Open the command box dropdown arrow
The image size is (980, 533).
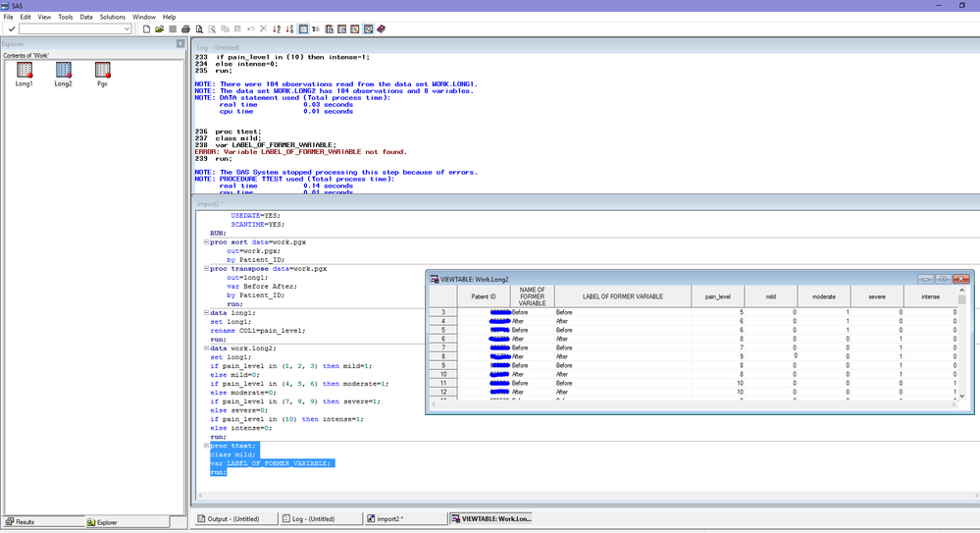(x=127, y=28)
